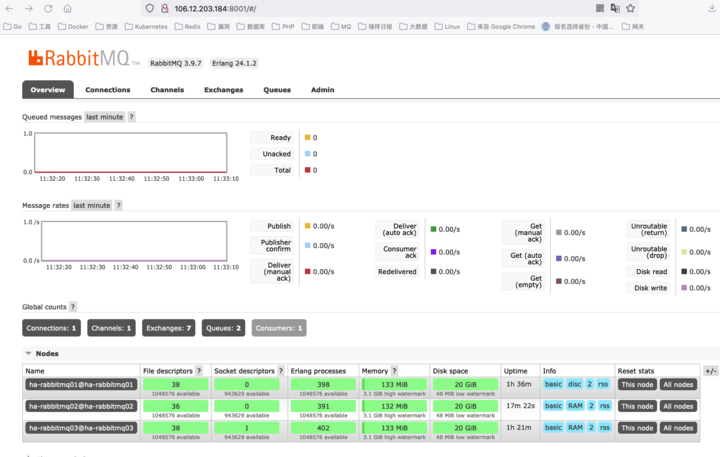
Task: Click the 'Erlang 24.1.2' version label
Action: coord(234,63)
